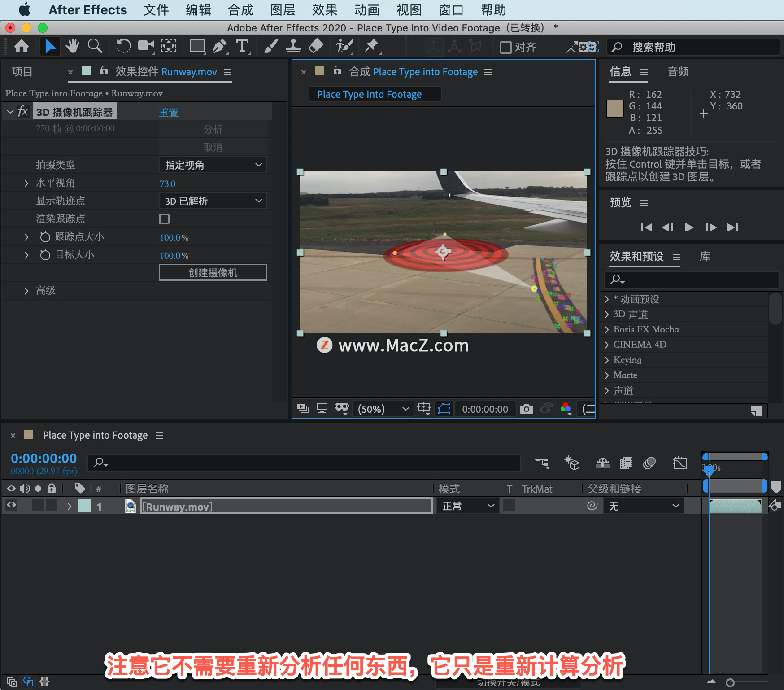Enable 渲染跟踪点 checkbox

(164, 219)
